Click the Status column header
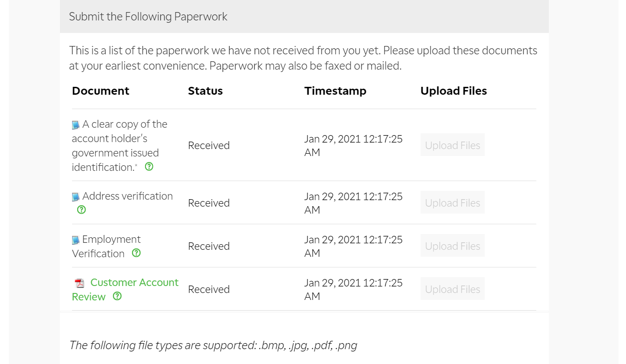 click(205, 91)
